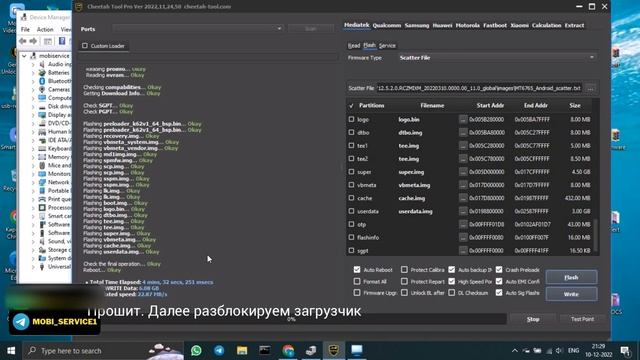
Task: Collapse the mobiservice root node
Action: (24, 56)
